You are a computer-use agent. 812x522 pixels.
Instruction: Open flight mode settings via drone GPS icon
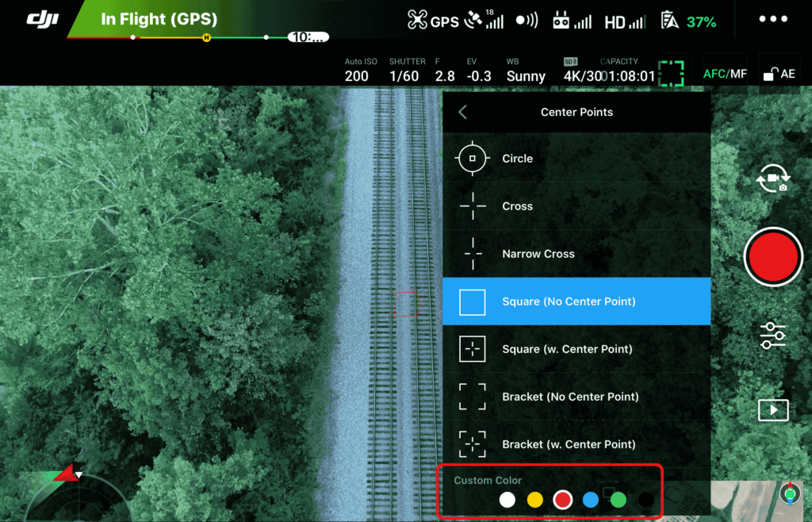[433, 21]
